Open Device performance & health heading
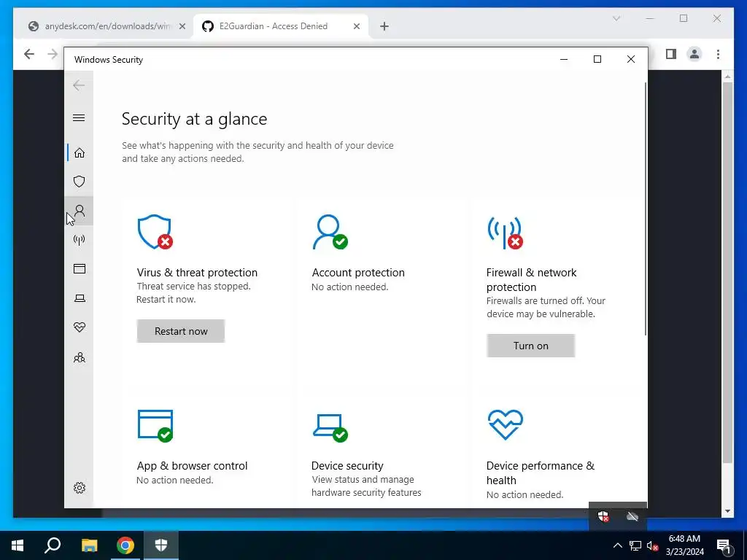The width and height of the screenshot is (747, 560). [541, 472]
